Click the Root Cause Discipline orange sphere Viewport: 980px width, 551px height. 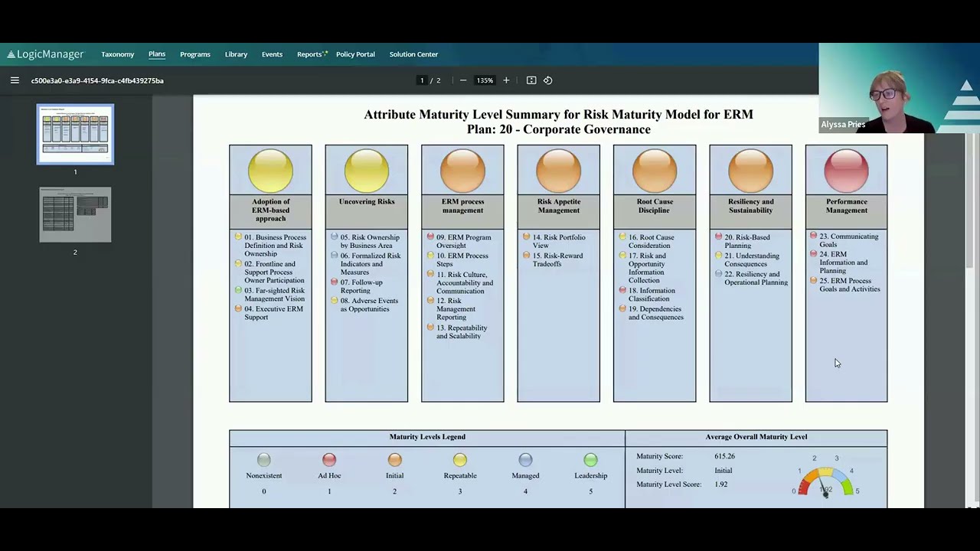[x=655, y=170]
